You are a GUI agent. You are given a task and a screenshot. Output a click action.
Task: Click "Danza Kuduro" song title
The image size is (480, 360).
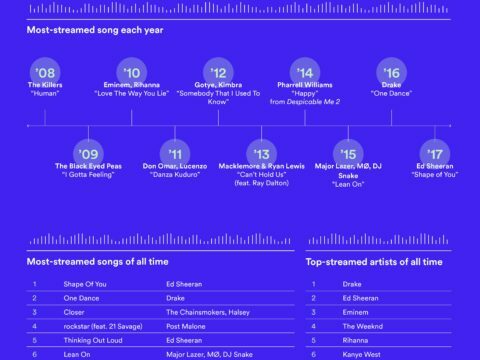[175, 174]
